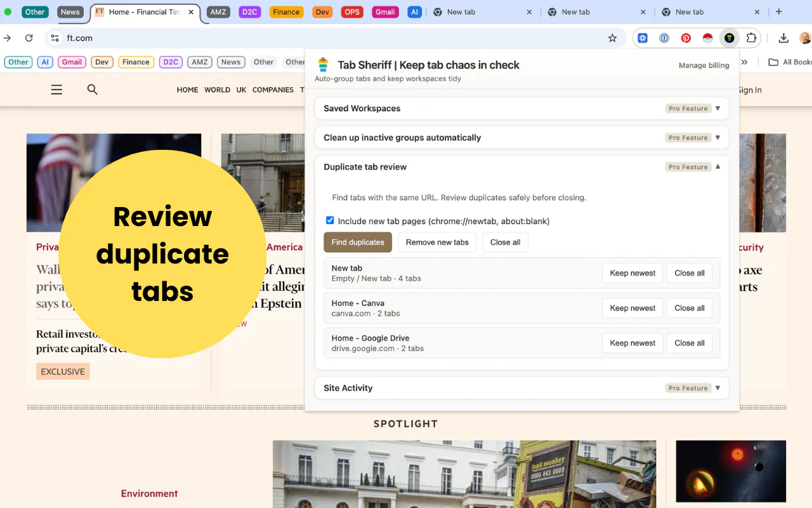
Task: Click the Gmail chip in the bookmarks bar
Action: pos(72,62)
